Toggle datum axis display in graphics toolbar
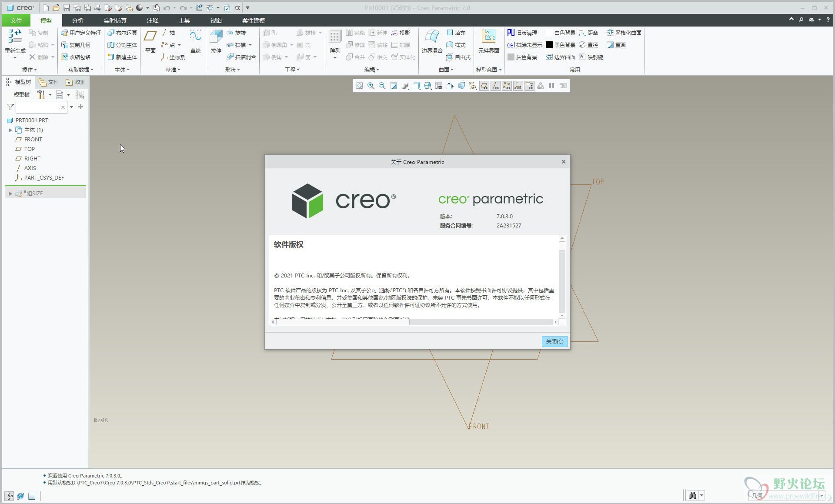The image size is (835, 504). click(495, 86)
